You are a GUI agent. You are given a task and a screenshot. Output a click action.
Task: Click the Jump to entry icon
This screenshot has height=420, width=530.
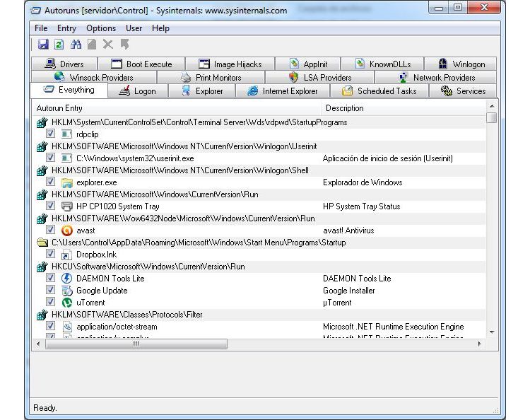(124, 45)
